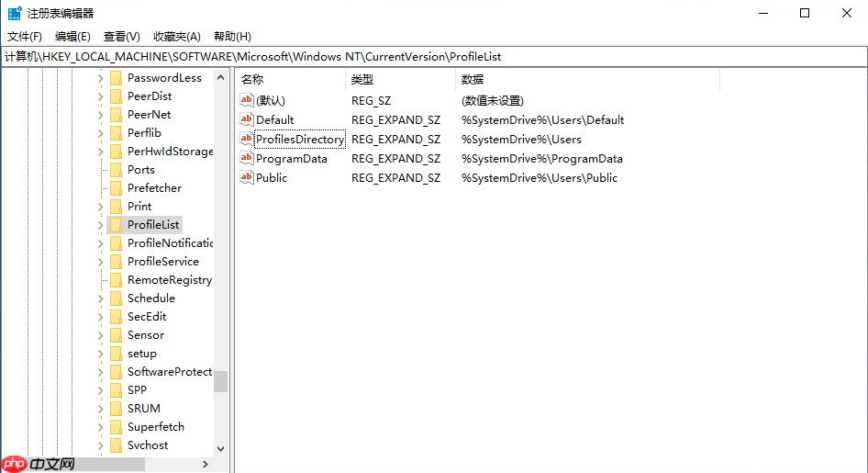Select the Superfetch tree key
Screen dimensions: 868x473
156,427
